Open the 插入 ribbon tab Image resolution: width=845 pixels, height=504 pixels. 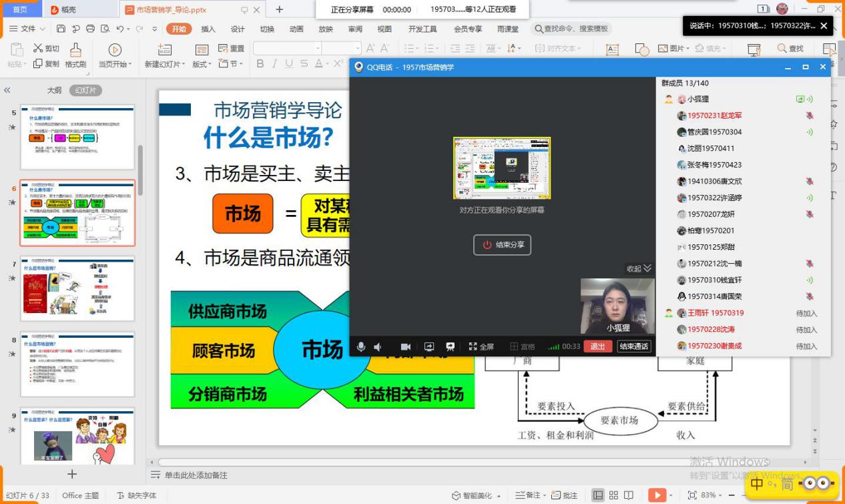click(208, 29)
